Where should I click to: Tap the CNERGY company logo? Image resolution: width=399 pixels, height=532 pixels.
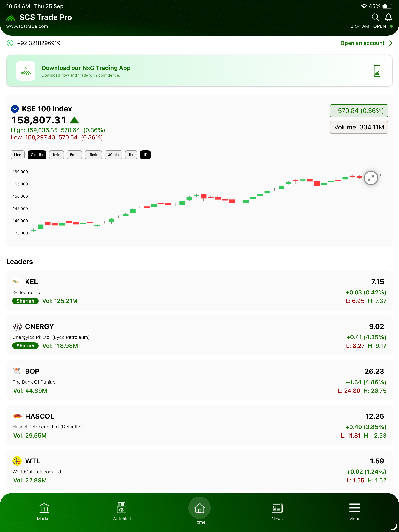[17, 326]
